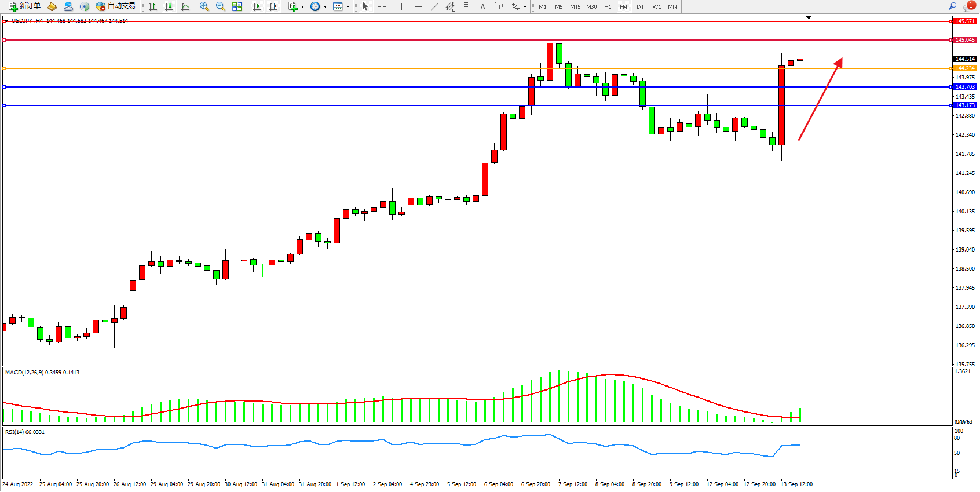Switch chart to bar chart display
Image resolution: width=980 pixels, height=492 pixels.
point(153,6)
